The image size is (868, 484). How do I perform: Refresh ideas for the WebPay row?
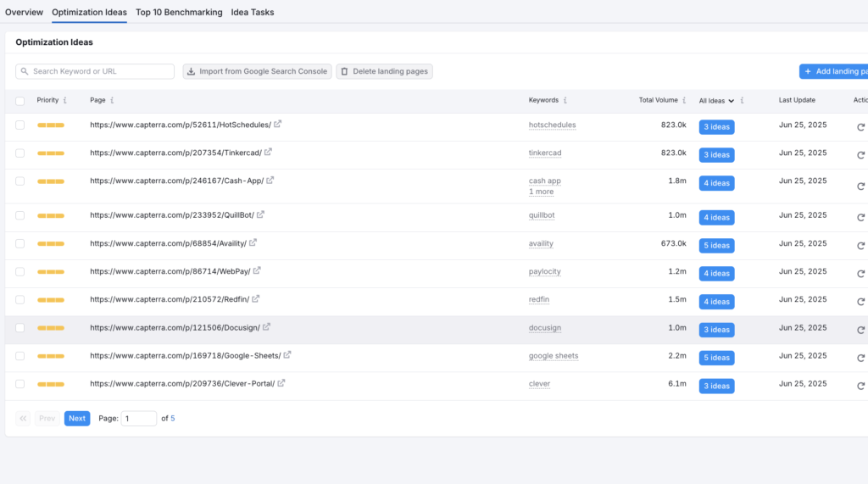(861, 274)
